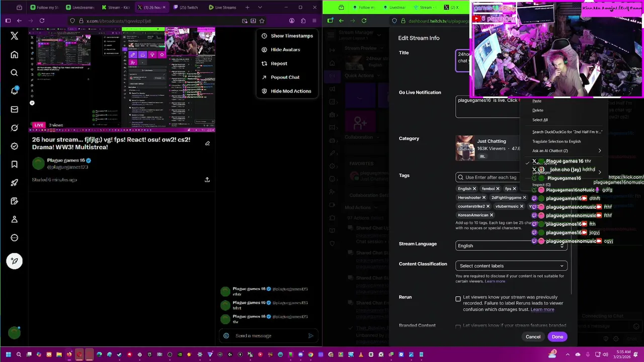The height and width of the screenshot is (362, 644).
Task: Share the broadcast via upload icon
Action: tap(207, 179)
